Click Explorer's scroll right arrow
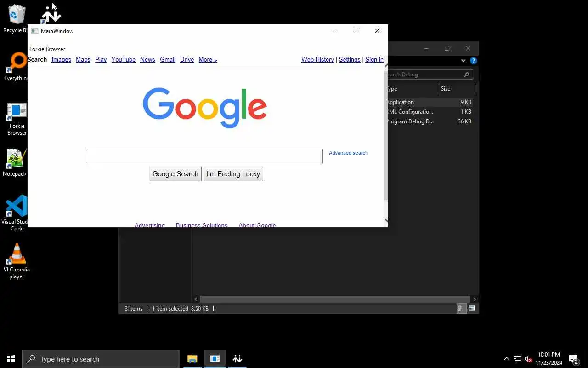The width and height of the screenshot is (588, 368). pyautogui.click(x=475, y=299)
